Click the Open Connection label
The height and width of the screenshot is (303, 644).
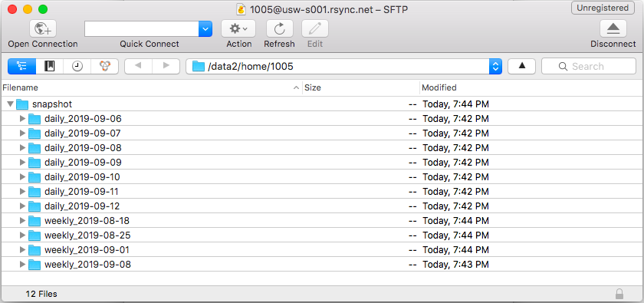[x=43, y=44]
